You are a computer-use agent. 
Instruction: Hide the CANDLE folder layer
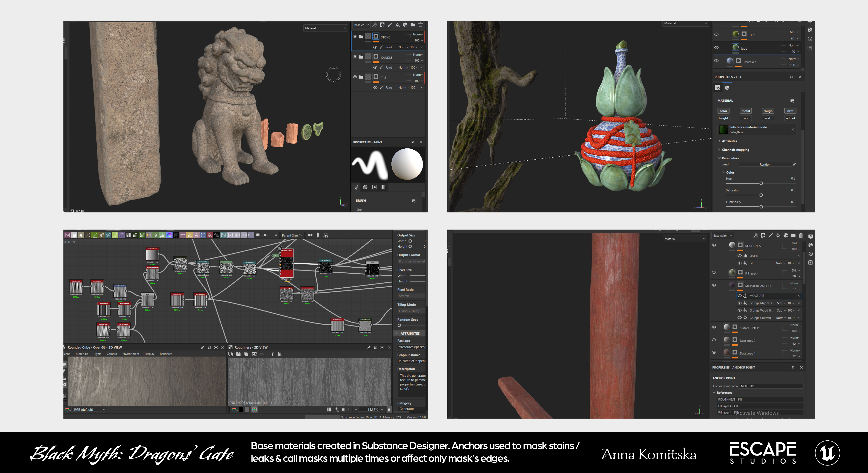coord(355,57)
